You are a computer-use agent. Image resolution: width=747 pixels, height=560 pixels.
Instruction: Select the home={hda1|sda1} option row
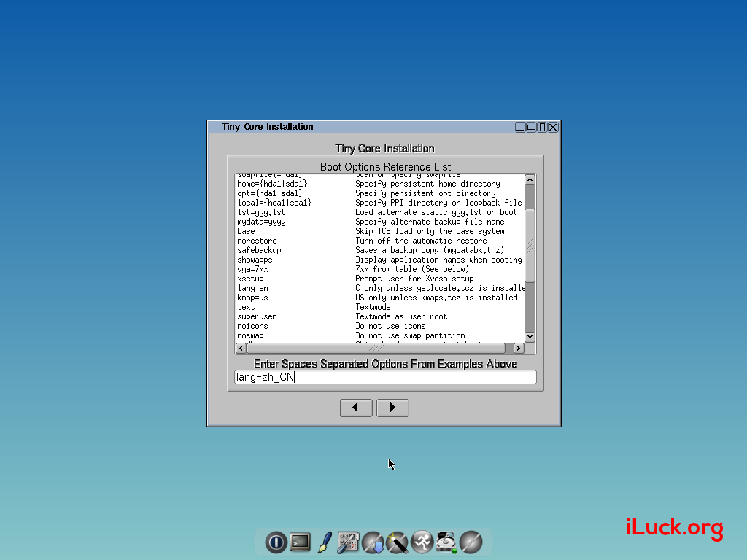(x=379, y=184)
